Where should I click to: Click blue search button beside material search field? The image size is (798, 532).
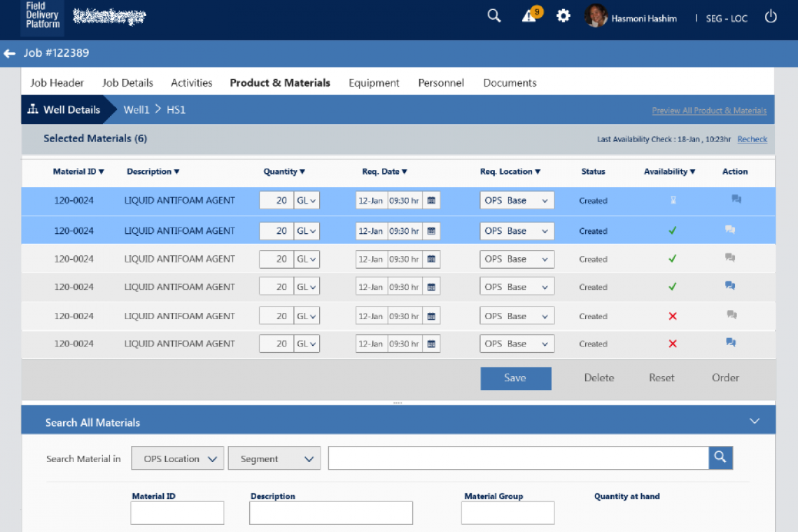tap(720, 458)
